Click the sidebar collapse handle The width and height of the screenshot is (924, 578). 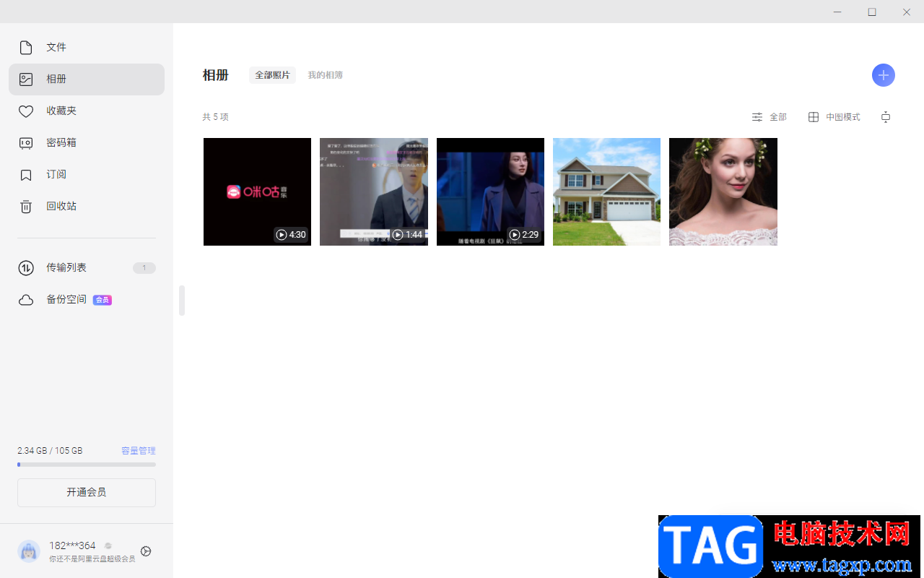click(x=182, y=301)
